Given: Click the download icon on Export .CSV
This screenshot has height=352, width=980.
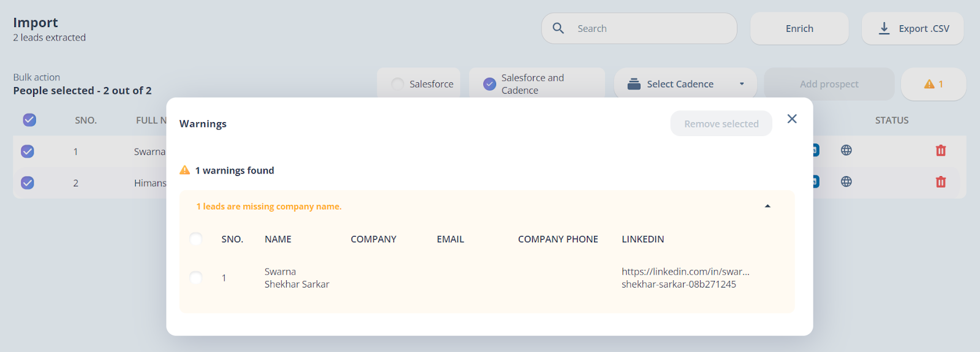Looking at the screenshot, I should tap(884, 28).
